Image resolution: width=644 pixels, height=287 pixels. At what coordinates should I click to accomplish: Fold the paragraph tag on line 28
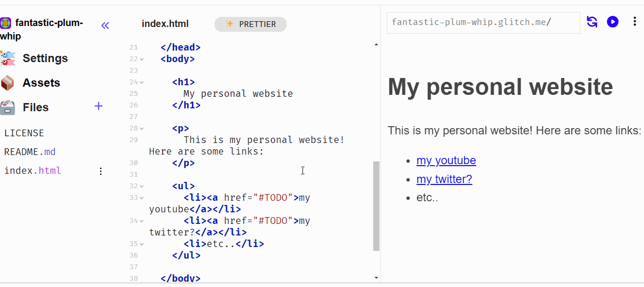click(x=141, y=129)
